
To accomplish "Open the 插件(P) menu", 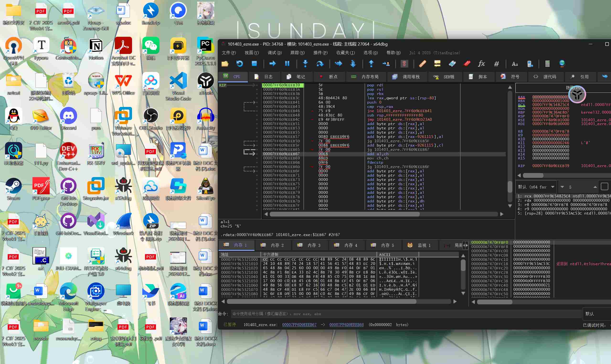I will pos(320,53).
